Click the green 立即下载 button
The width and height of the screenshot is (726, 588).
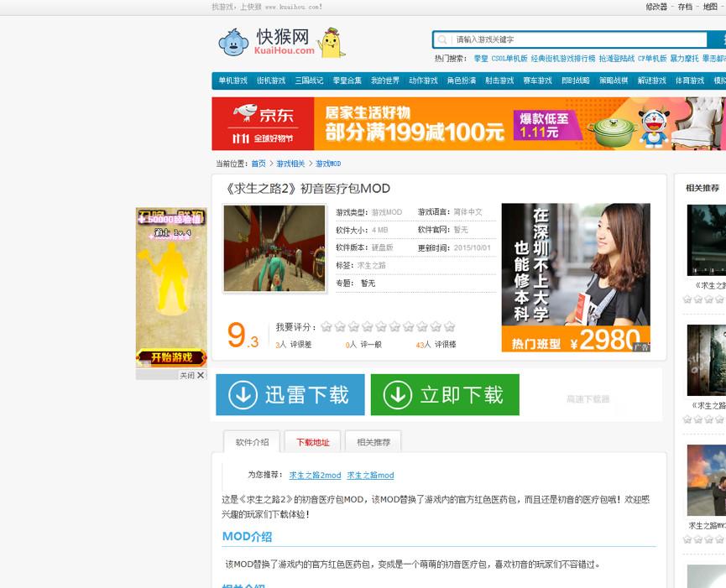click(x=445, y=394)
